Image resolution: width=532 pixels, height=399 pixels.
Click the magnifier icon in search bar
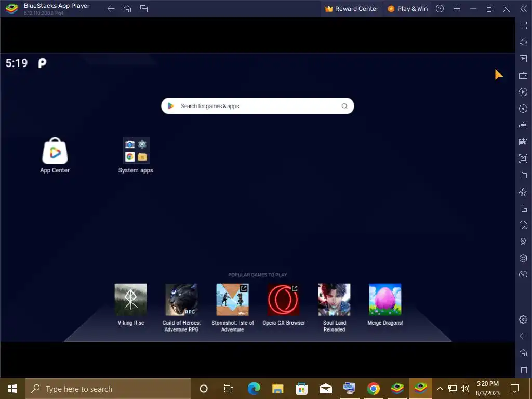pos(344,106)
